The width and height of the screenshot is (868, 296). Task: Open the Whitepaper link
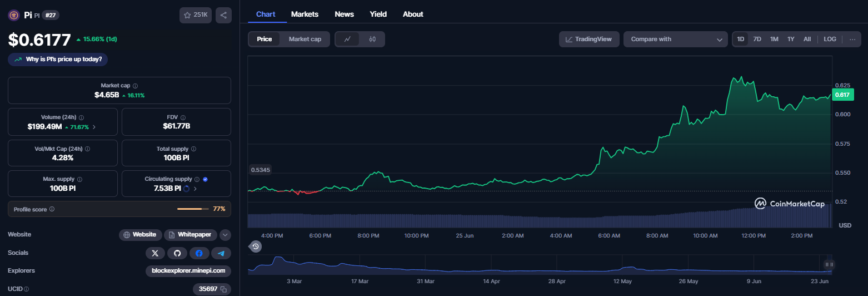[x=189, y=235]
